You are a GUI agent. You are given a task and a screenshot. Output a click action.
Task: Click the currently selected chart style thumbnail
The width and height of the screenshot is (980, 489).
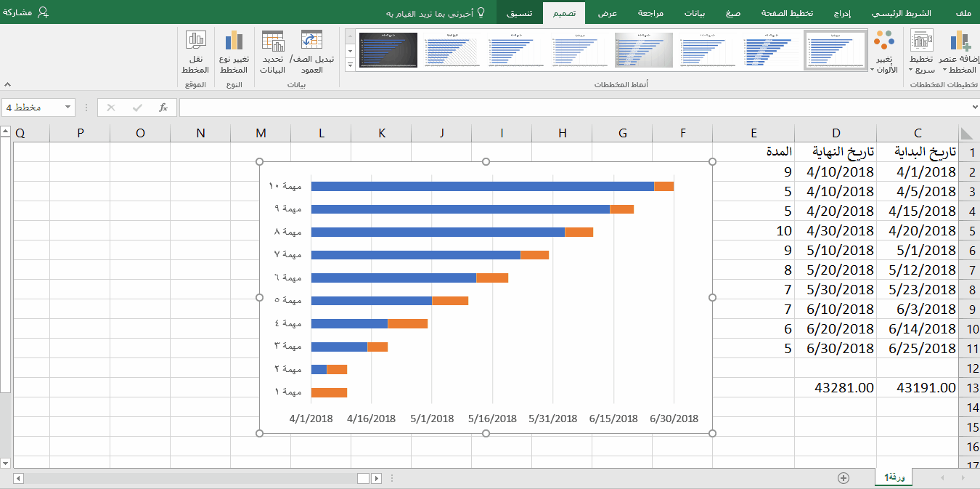tap(836, 50)
